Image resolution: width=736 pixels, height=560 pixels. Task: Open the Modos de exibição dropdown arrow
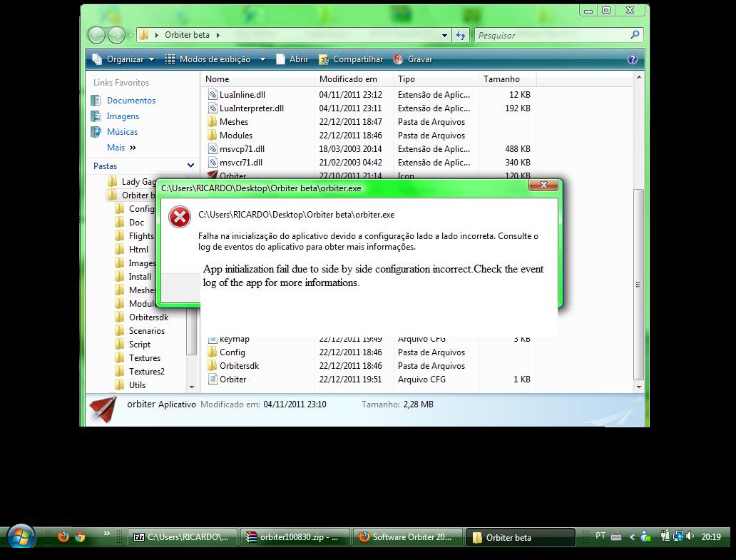tap(263, 59)
